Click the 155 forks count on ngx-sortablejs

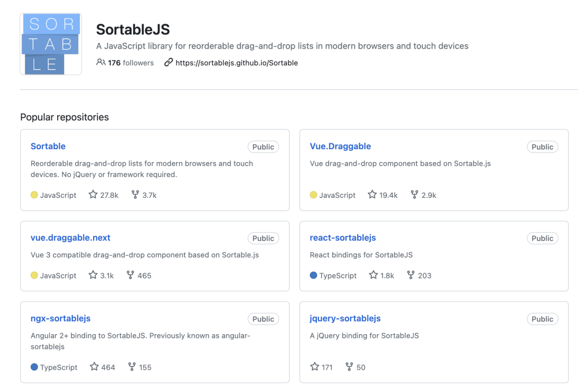coord(145,367)
